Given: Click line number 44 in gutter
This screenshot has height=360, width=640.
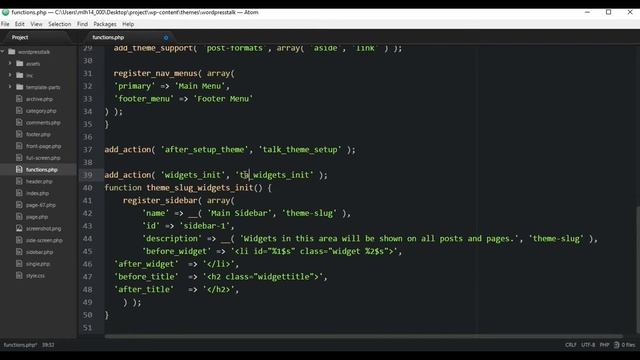Looking at the screenshot, I should (87, 238).
